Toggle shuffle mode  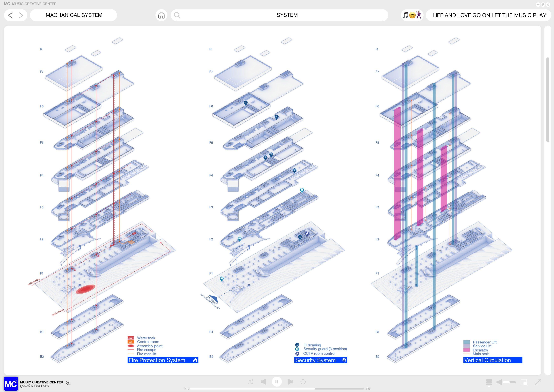click(251, 382)
